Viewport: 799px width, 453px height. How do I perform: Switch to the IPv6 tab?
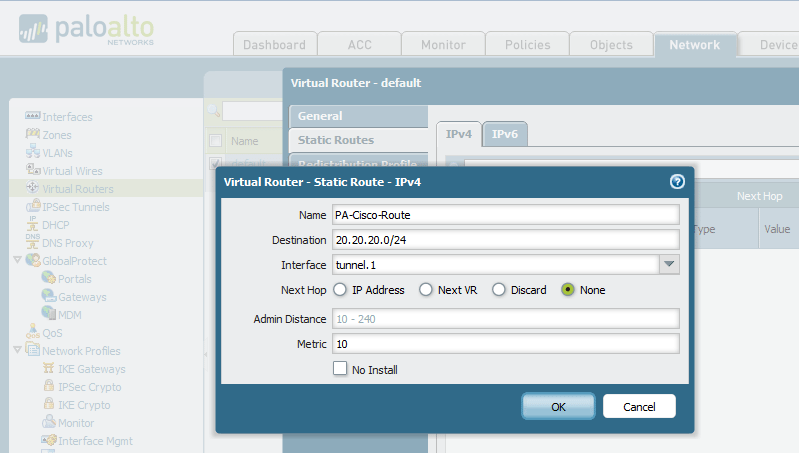[x=505, y=134]
